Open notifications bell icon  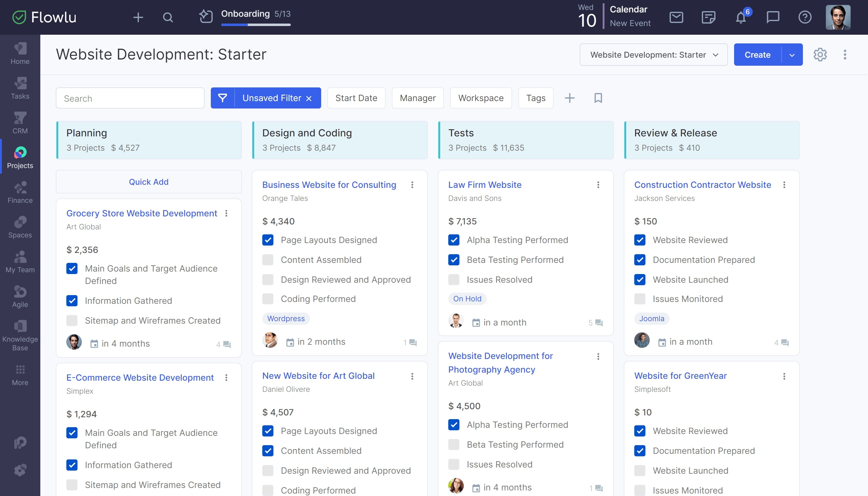[x=741, y=17]
